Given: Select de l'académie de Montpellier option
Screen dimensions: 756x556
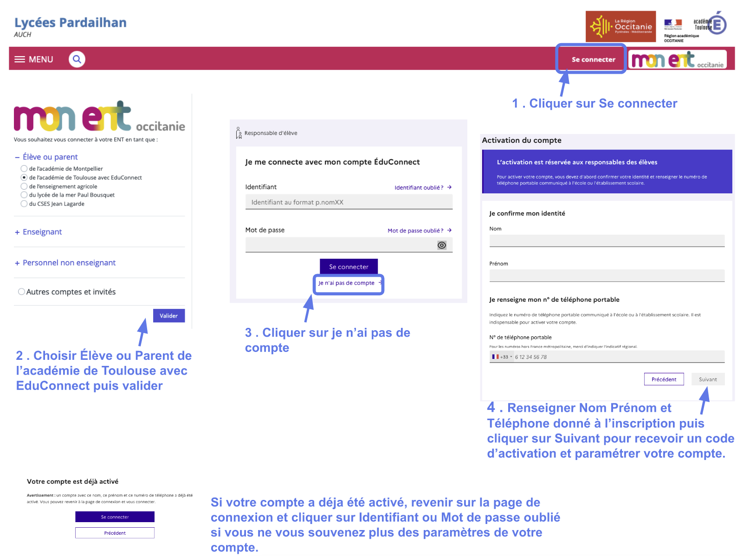Looking at the screenshot, I should 24,169.
